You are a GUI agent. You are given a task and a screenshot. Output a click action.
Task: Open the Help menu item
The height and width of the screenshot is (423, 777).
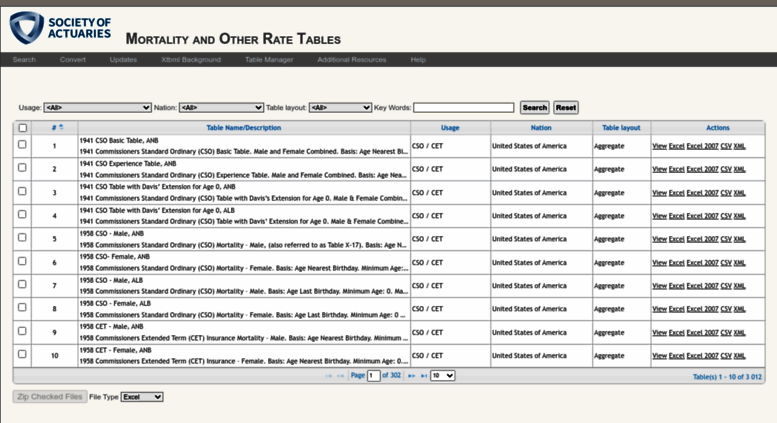pyautogui.click(x=418, y=59)
